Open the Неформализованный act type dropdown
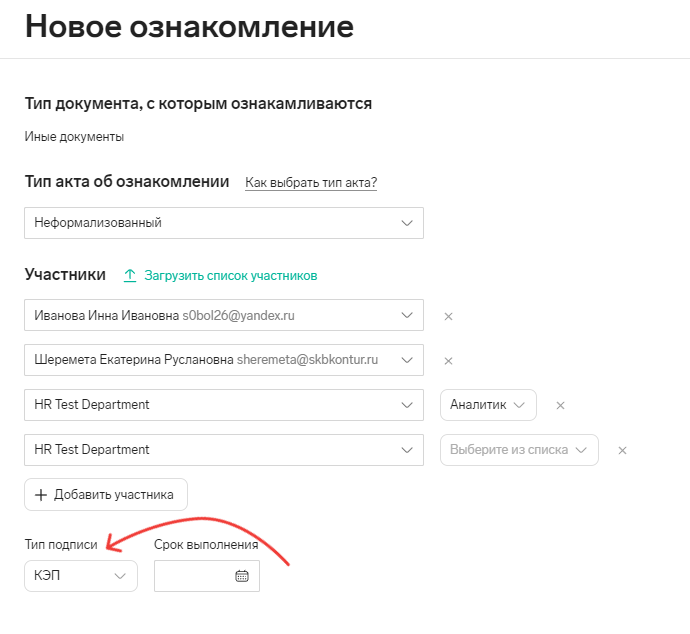This screenshot has height=634, width=690. point(224,223)
